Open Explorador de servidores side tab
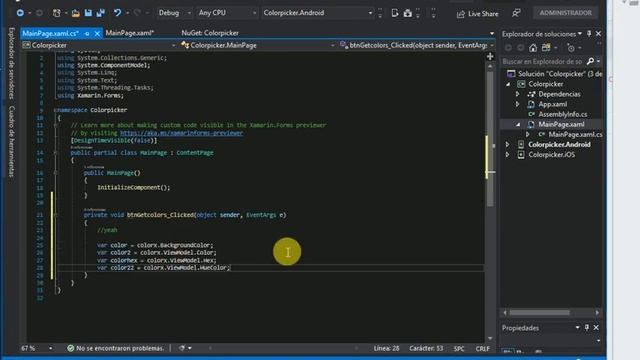640x360 pixels. tap(11, 63)
